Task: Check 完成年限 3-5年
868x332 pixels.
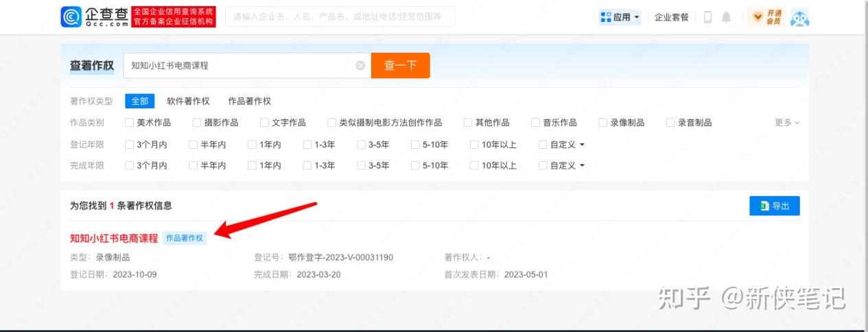Action: [x=361, y=165]
